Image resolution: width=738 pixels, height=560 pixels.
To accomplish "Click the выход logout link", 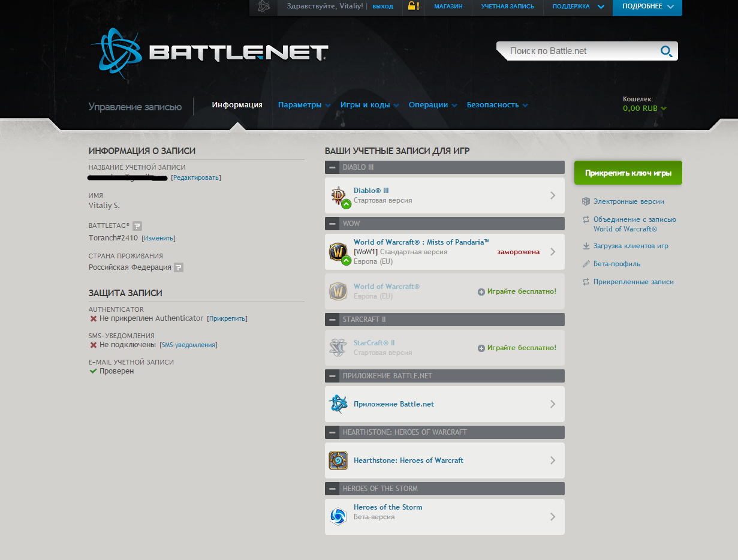I will point(382,7).
